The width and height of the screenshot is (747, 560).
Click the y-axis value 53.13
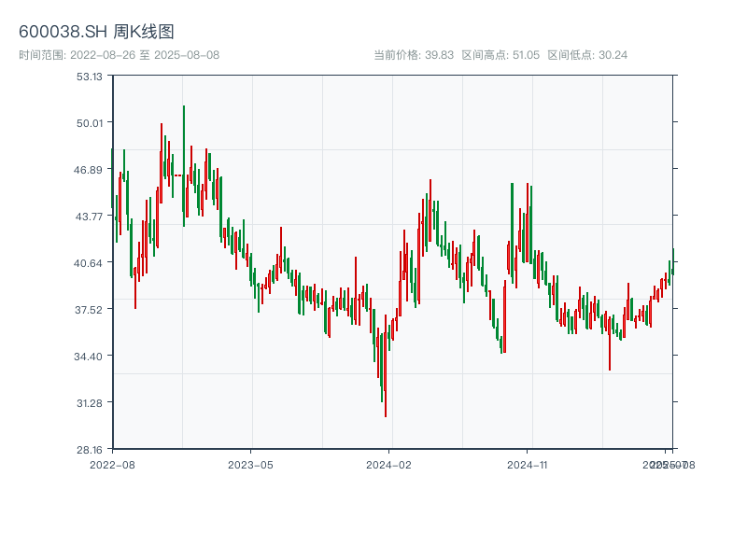coord(90,77)
